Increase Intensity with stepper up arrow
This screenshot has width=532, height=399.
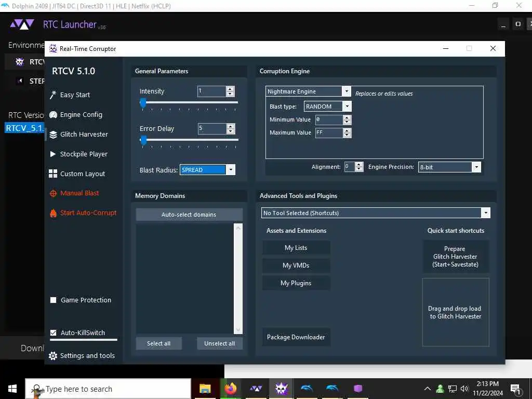coord(230,89)
